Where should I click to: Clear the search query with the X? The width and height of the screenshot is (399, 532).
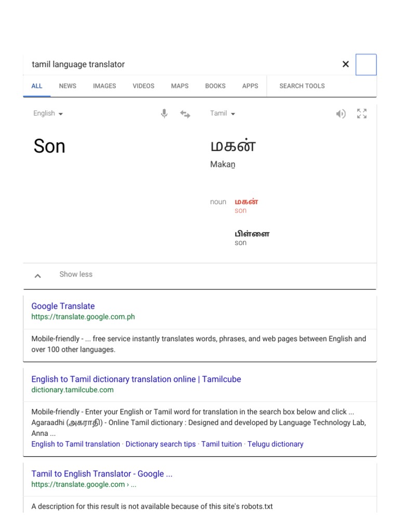coord(345,64)
